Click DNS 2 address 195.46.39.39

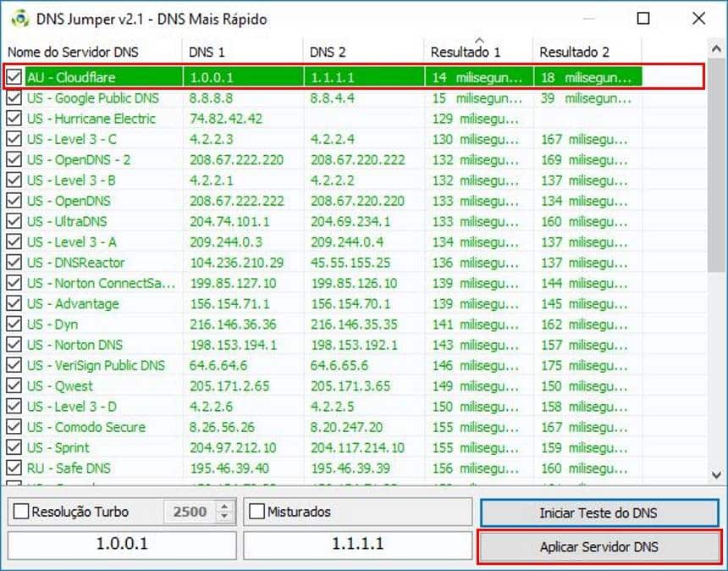(x=350, y=468)
